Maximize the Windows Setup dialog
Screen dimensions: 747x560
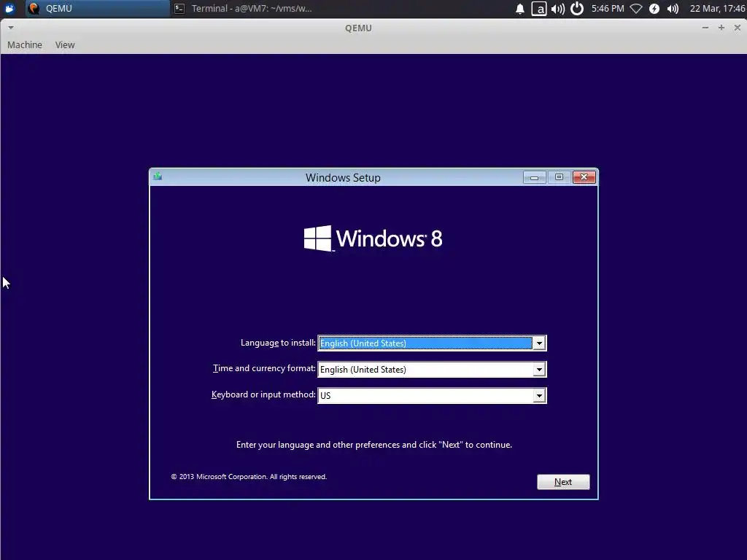point(559,177)
